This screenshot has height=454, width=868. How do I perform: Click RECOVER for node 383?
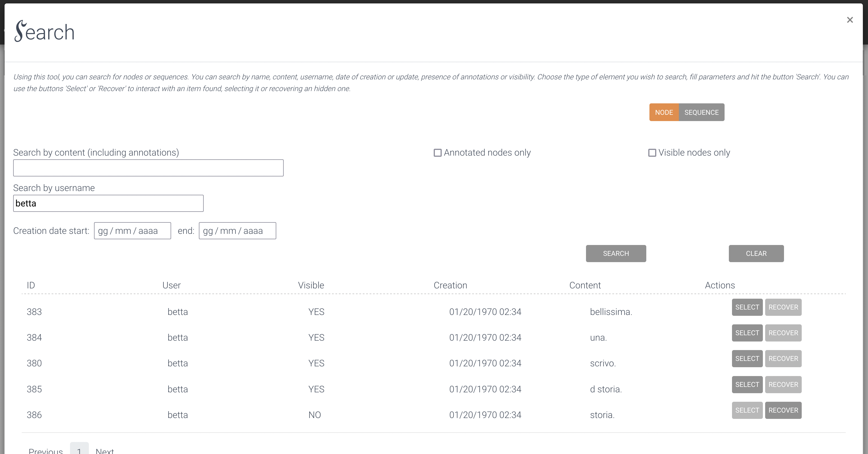(x=783, y=307)
